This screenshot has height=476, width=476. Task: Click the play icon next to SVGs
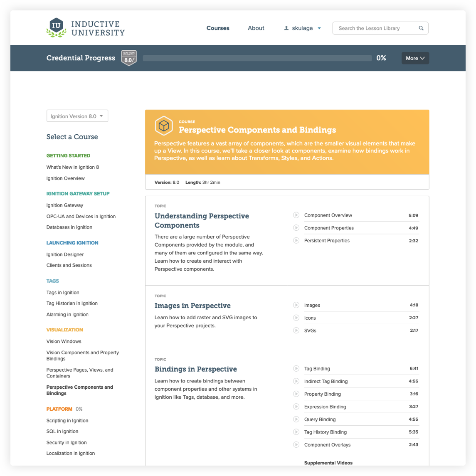click(296, 330)
